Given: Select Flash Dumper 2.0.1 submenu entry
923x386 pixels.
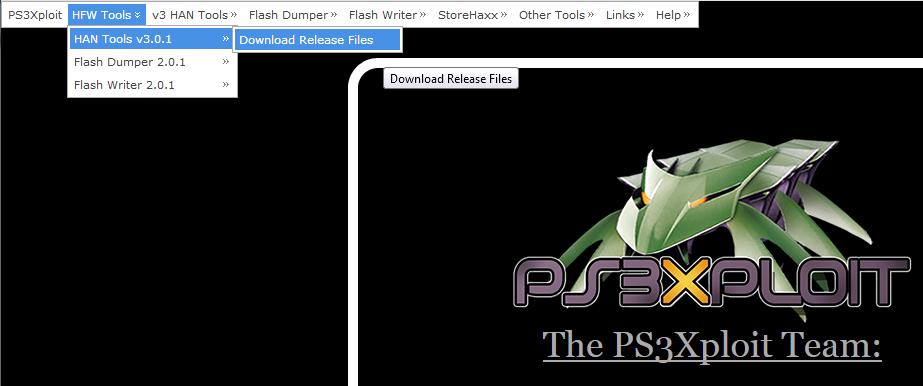Looking at the screenshot, I should coord(152,62).
